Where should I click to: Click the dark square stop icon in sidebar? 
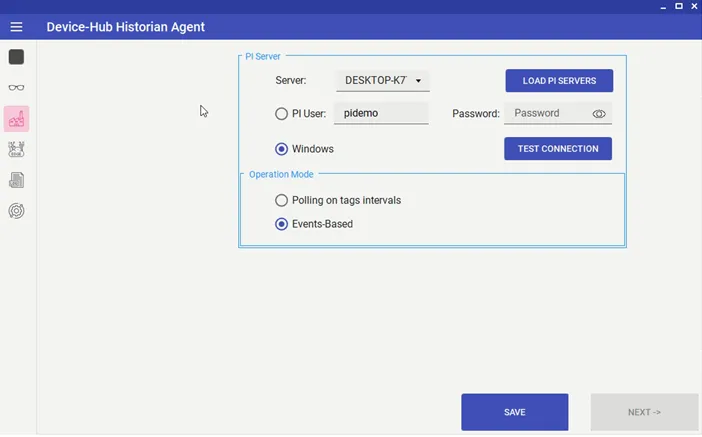17,57
